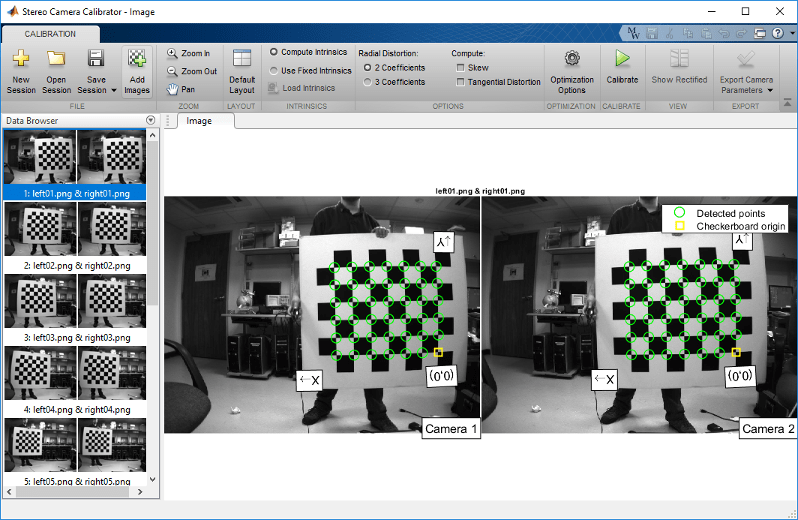
Task: Click the Data Browser panel title
Action: point(32,121)
